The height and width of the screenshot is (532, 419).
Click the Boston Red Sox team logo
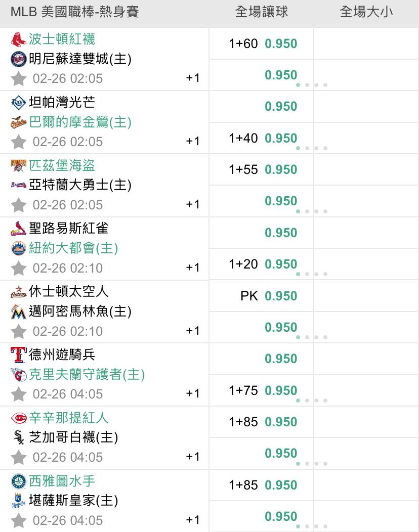click(18, 39)
